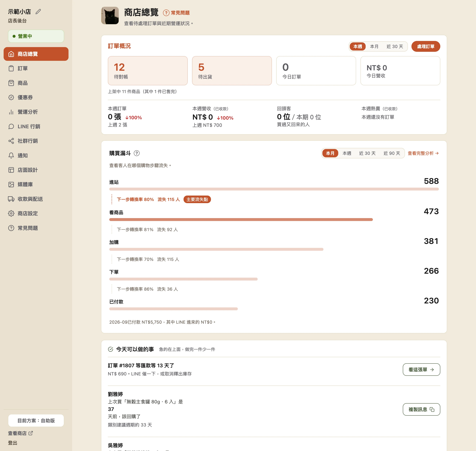This screenshot has width=476, height=451.
Task: Click the 收款與配送 truck icon
Action: coord(11,199)
